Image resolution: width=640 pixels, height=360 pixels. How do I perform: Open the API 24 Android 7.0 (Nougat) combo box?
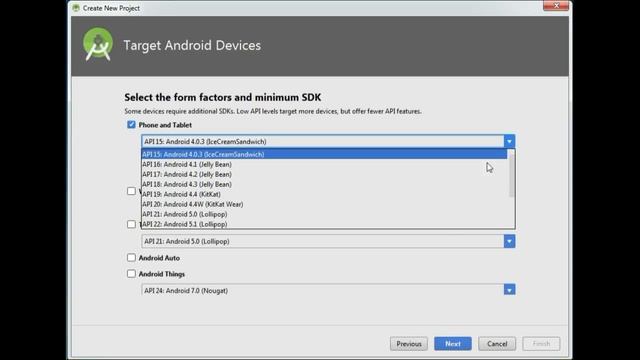point(328,290)
